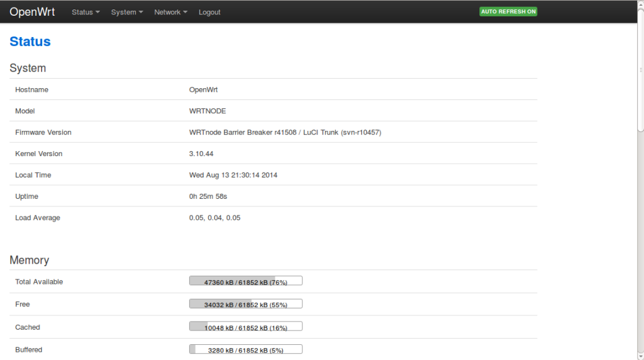Click the Kernel Version label
The height and width of the screenshot is (360, 644).
38,154
